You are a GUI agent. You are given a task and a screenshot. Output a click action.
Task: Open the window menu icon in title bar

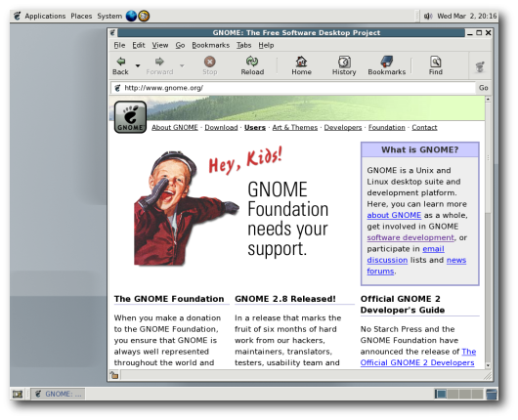point(112,32)
